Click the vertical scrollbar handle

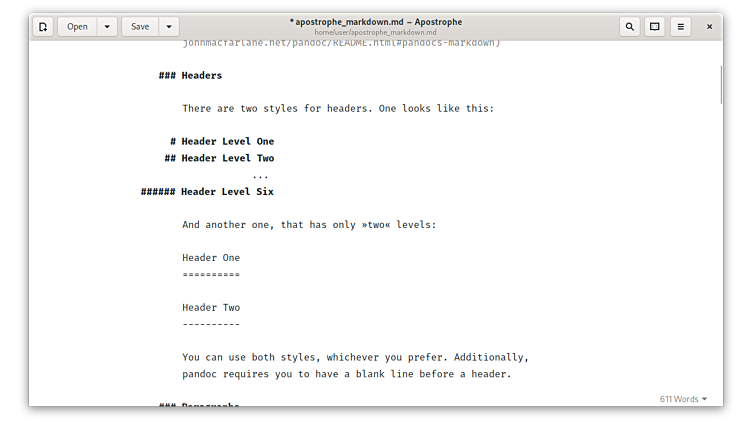click(721, 85)
